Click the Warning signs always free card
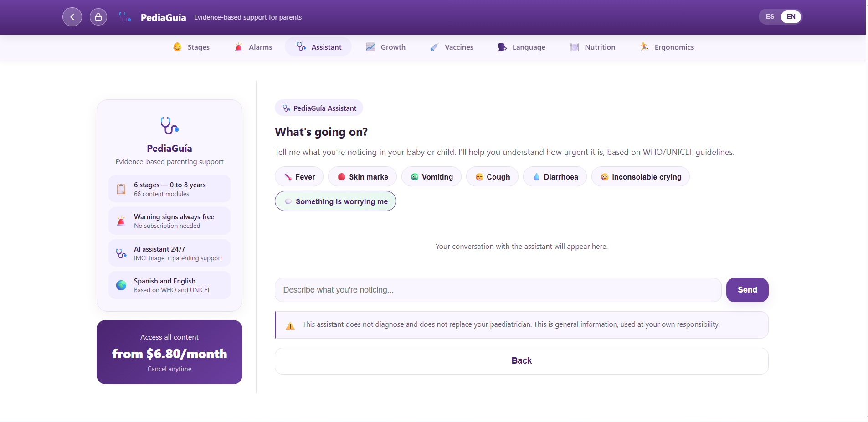The image size is (868, 422). pos(169,221)
